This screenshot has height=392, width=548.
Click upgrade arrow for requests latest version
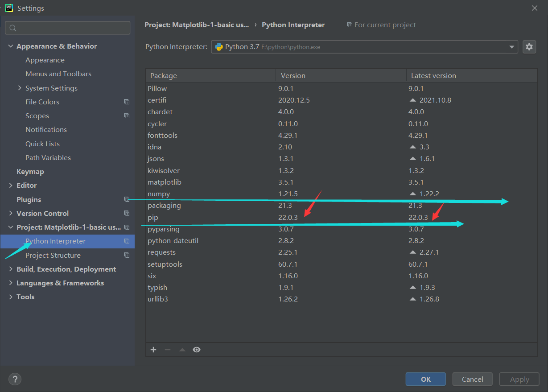(x=413, y=252)
